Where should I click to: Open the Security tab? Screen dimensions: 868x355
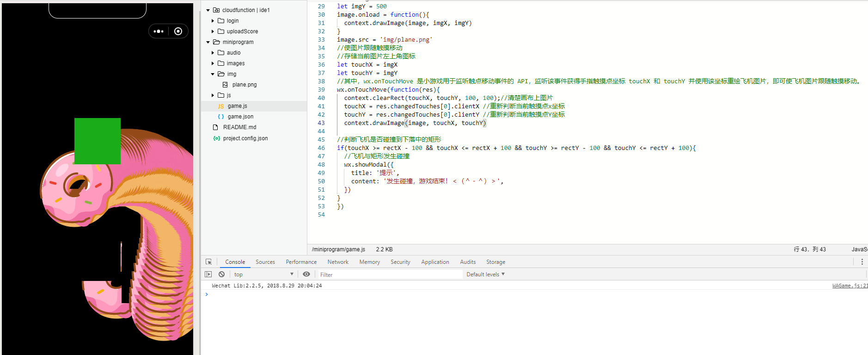pos(400,262)
